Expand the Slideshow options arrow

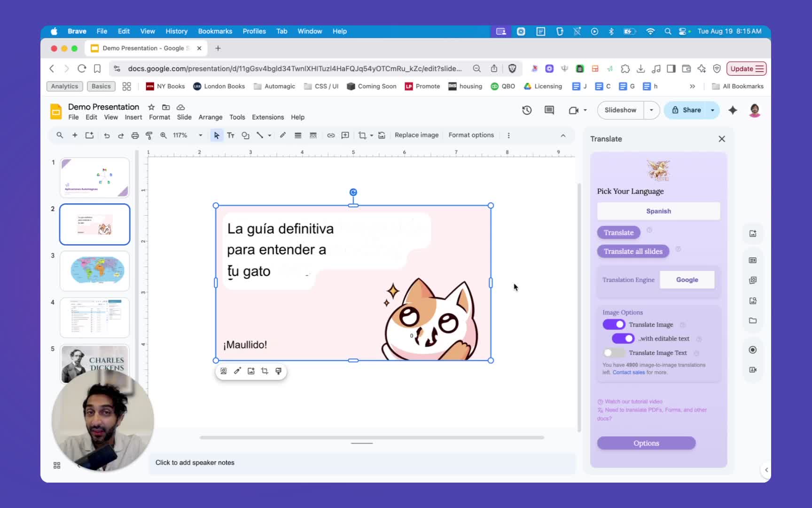tap(651, 110)
